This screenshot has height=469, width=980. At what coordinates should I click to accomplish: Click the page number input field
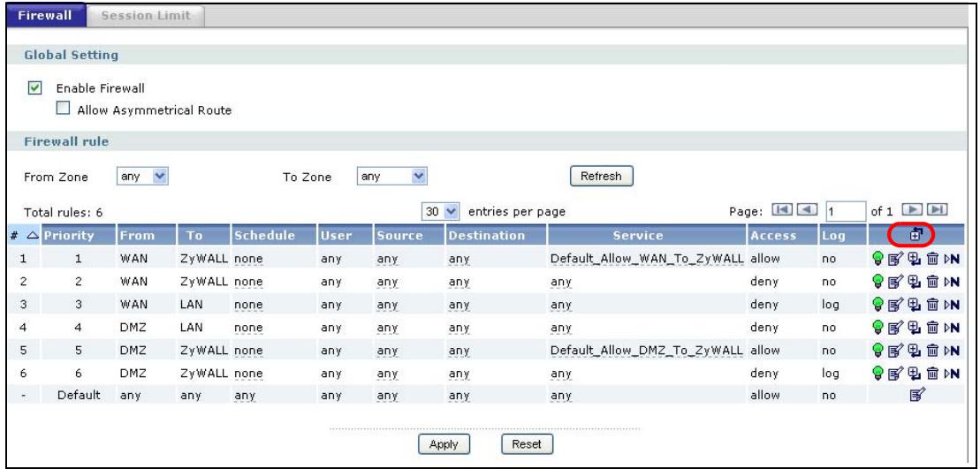pos(846,212)
